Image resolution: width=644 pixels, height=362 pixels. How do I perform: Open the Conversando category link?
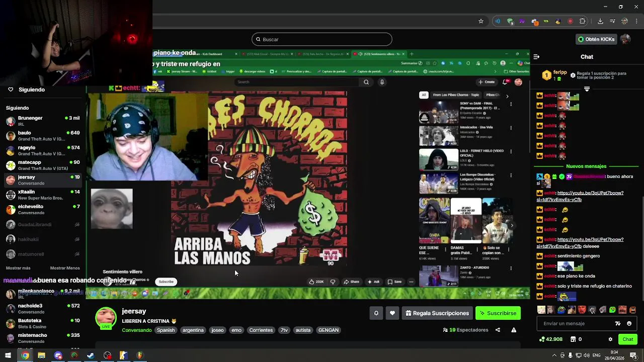(x=137, y=330)
